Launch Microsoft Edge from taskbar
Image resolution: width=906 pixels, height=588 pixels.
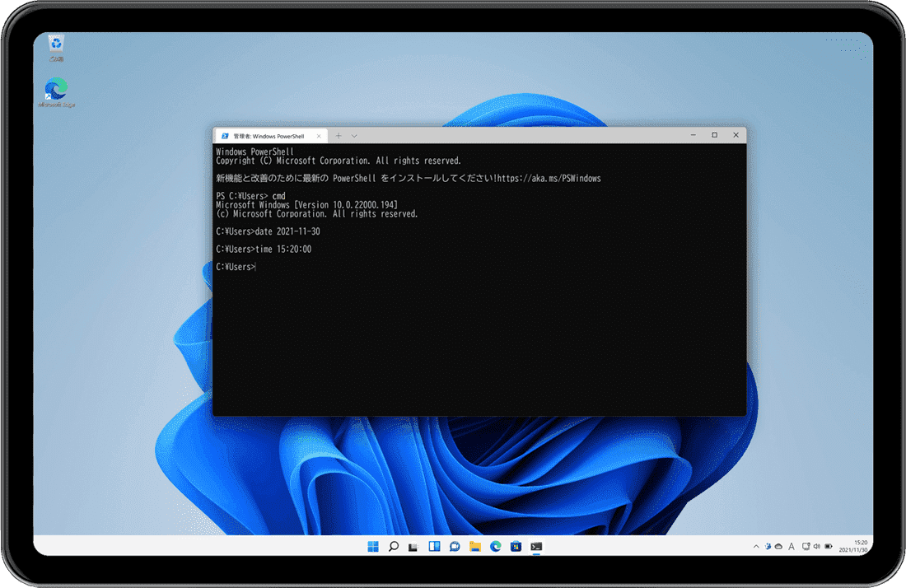495,547
